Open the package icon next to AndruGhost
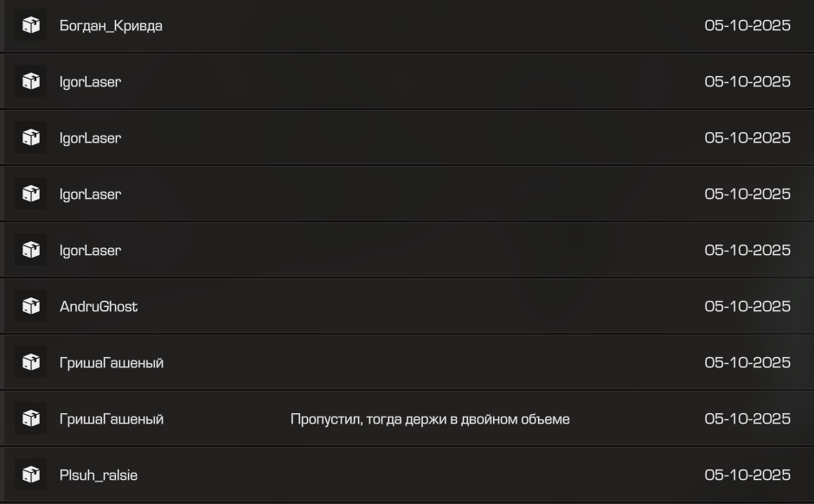 (31, 306)
